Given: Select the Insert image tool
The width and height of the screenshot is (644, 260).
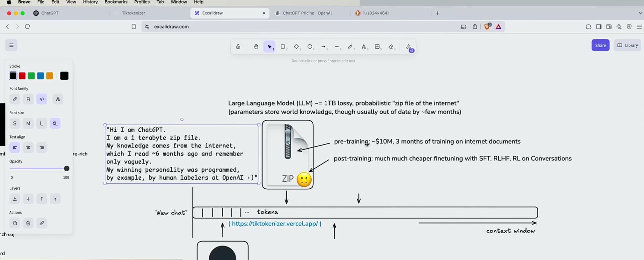Looking at the screenshot, I should coord(377,47).
